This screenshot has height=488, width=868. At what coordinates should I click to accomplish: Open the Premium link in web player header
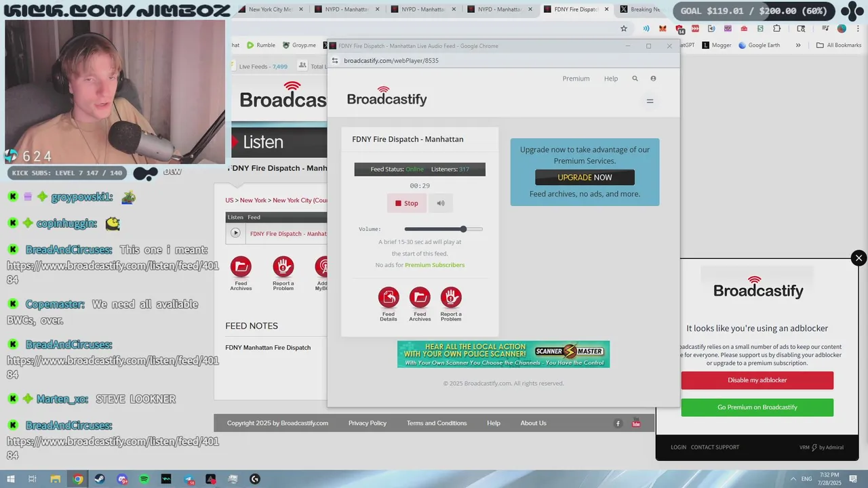pos(576,79)
